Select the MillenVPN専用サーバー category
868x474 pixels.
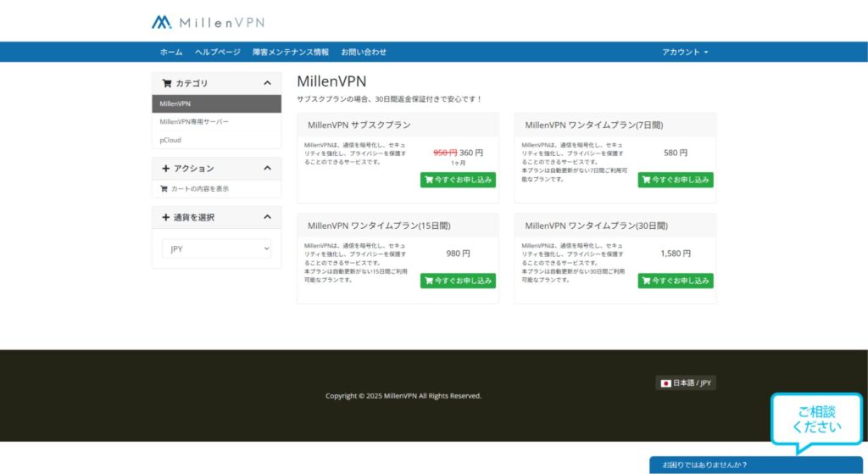(x=216, y=122)
